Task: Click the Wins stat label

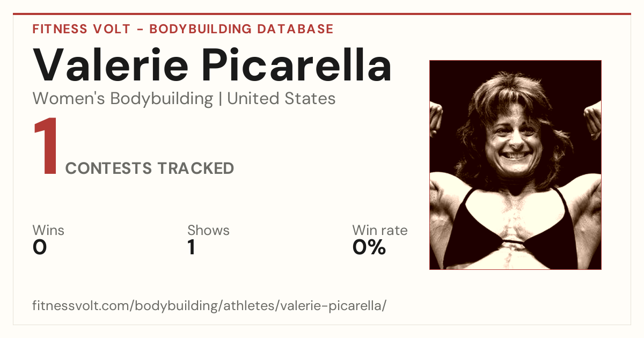Action: 48,230
